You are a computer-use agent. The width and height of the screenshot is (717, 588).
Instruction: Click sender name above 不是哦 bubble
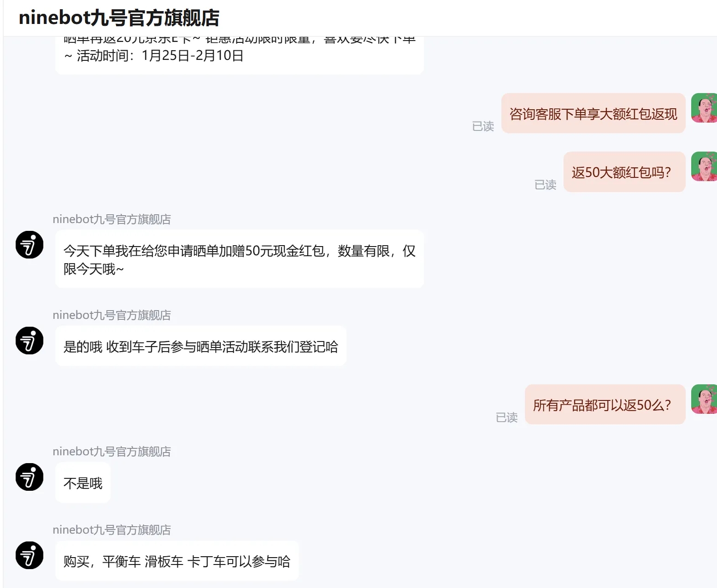[x=112, y=451]
